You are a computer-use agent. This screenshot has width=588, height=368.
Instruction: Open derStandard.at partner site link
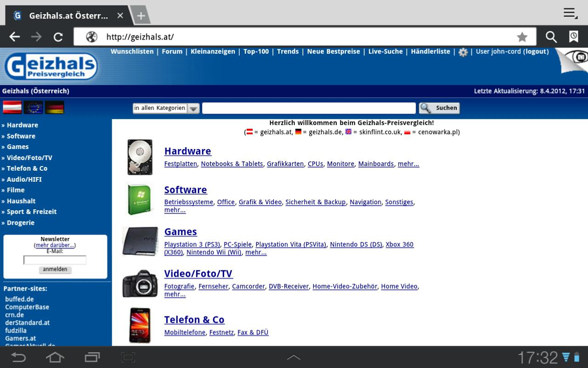[27, 322]
